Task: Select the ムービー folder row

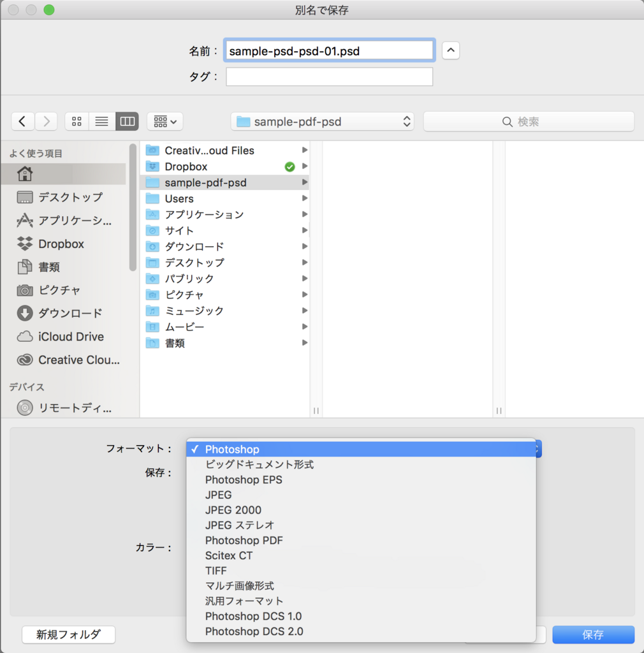Action: tap(225, 327)
